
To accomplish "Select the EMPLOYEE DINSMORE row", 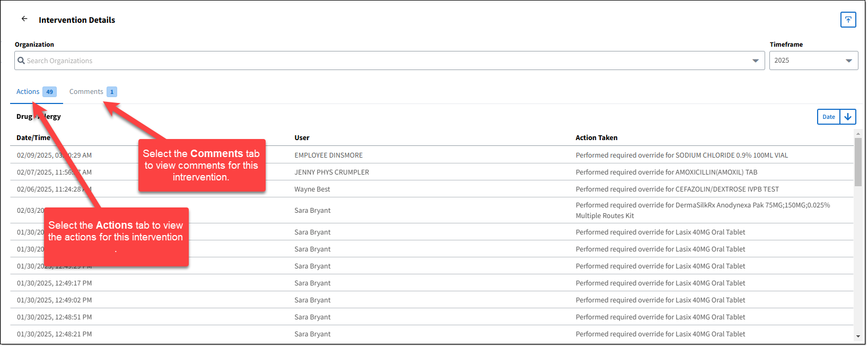I will [328, 155].
